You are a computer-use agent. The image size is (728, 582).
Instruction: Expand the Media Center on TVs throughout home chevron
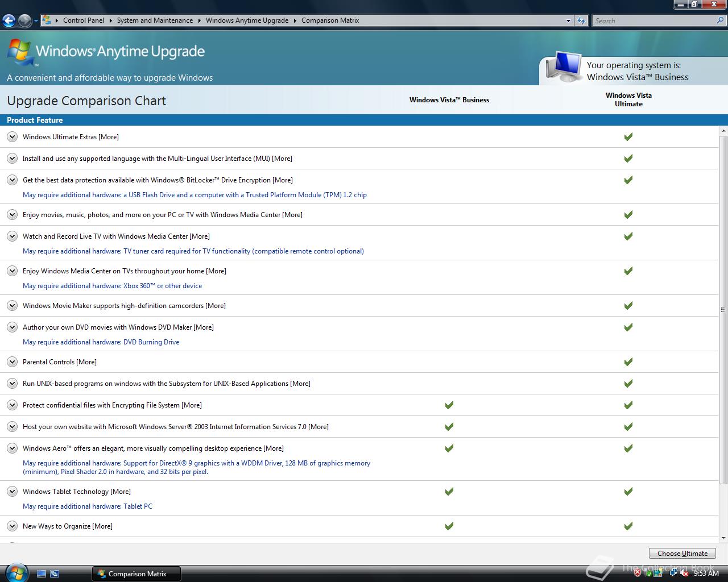pyautogui.click(x=12, y=271)
